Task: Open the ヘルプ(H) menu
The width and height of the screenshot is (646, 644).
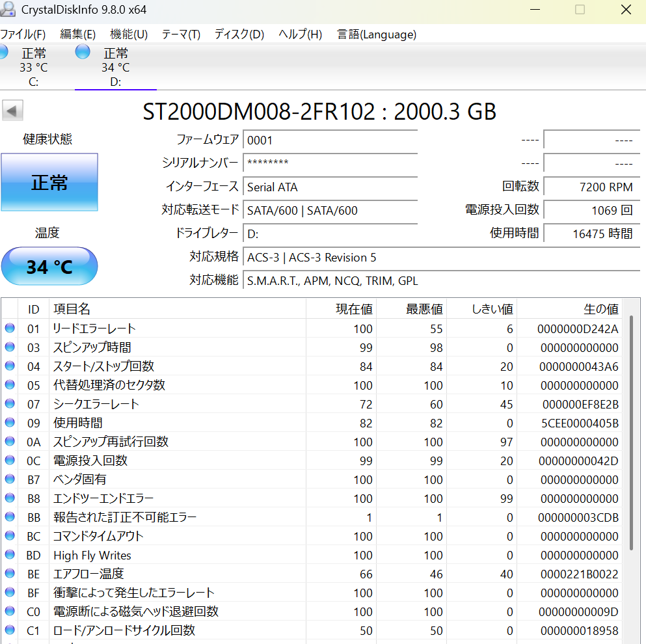Action: click(x=301, y=34)
